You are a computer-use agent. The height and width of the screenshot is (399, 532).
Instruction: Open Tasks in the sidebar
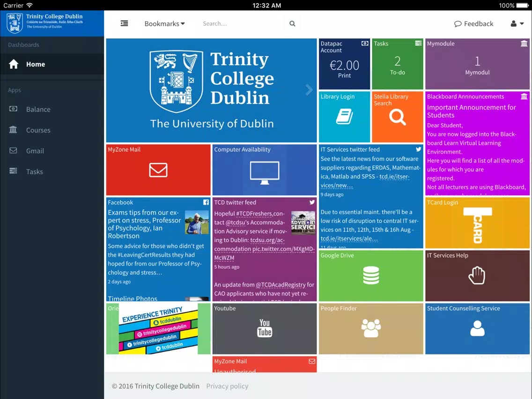[x=52, y=171]
